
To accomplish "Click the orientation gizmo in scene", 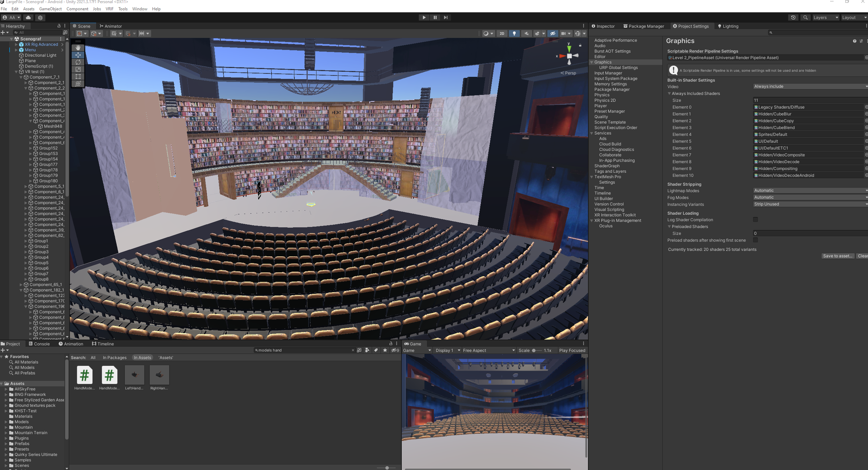I will 569,56.
